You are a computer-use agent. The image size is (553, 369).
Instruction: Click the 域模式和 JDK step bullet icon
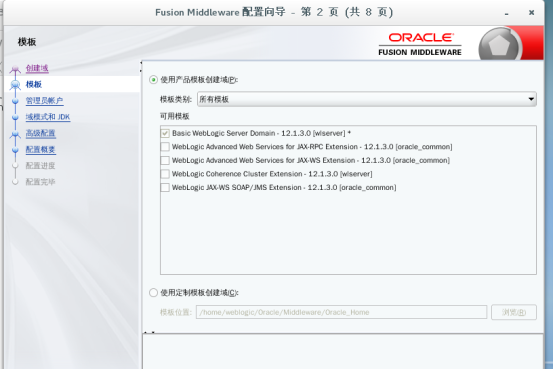point(15,117)
